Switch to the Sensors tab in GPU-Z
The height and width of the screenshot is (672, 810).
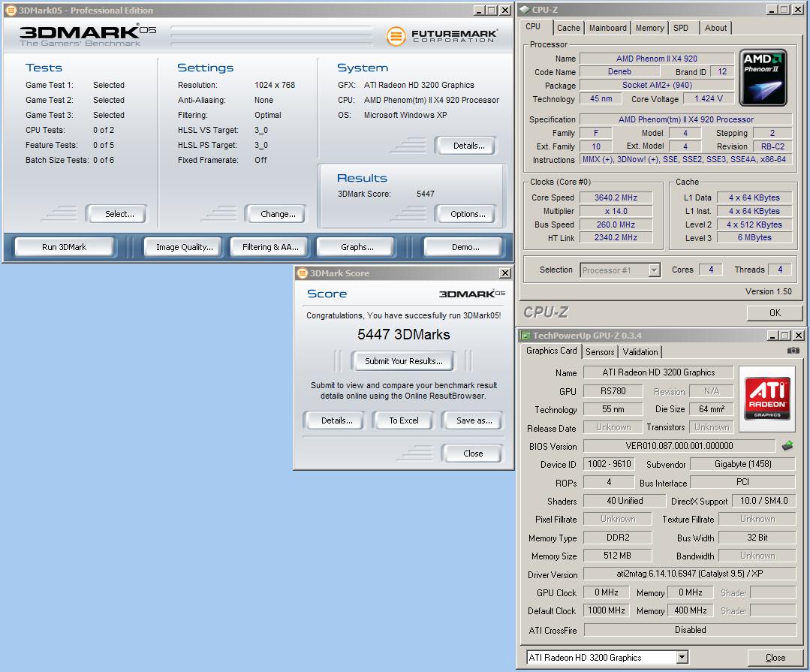600,351
